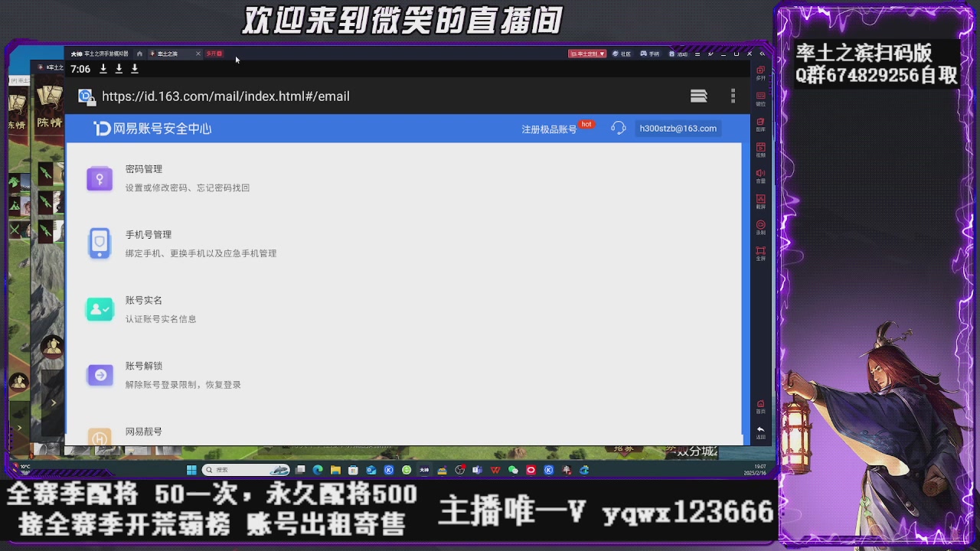This screenshot has width=980, height=551.
Task: Click the 截屏 screenshot sidebar icon
Action: (760, 201)
